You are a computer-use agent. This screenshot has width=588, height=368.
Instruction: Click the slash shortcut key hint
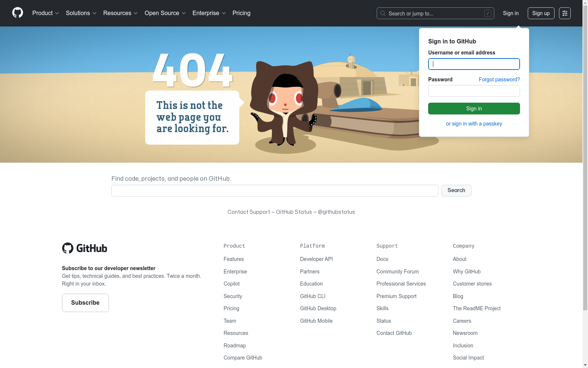488,13
